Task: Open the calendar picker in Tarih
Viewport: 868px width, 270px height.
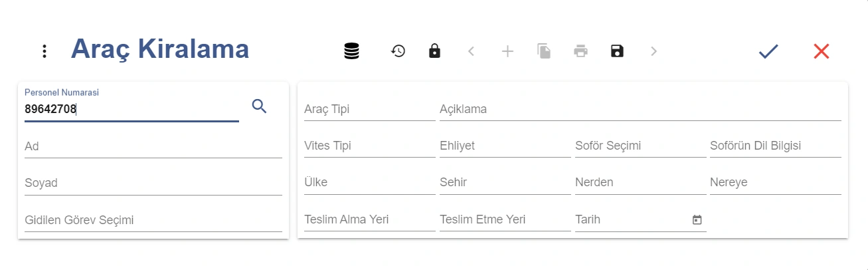Action: click(697, 219)
